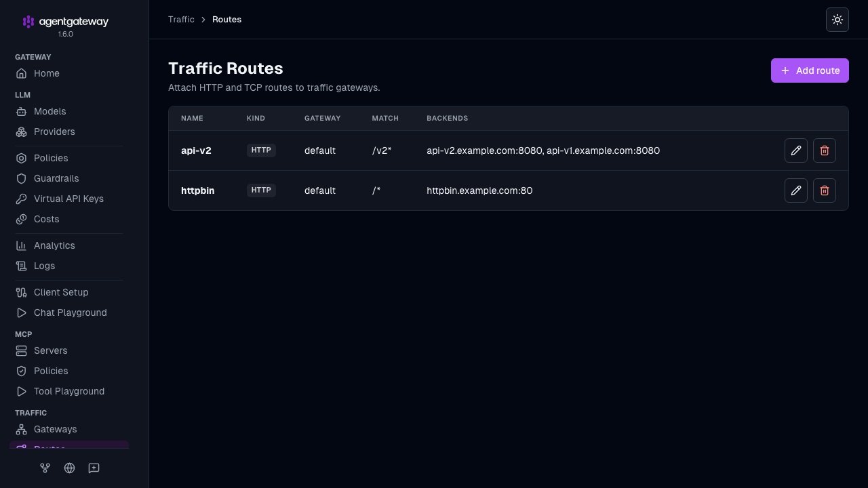Go to Providers in sidebar
This screenshot has height=488, width=868.
69,131
